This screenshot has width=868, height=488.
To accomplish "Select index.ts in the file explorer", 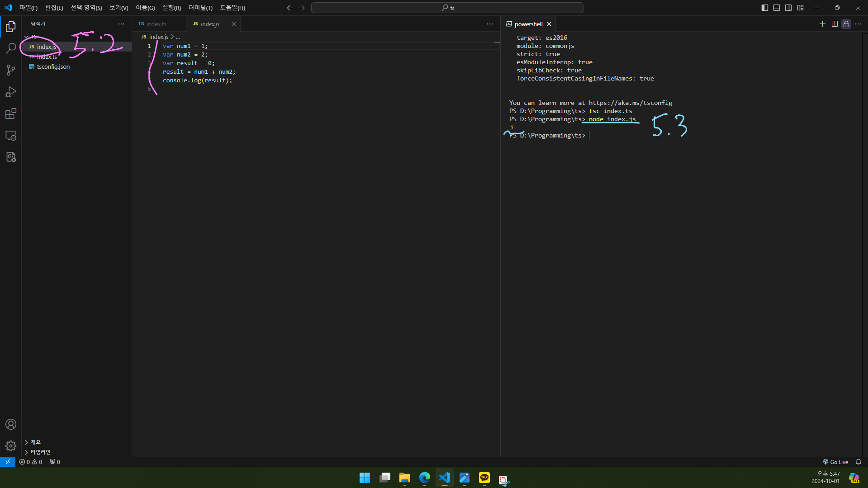I will point(77,57).
